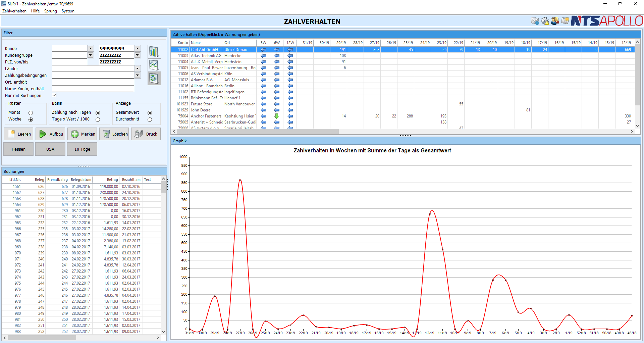Apply the 10 Tage saved filter
Image resolution: width=644 pixels, height=343 pixels.
(82, 149)
